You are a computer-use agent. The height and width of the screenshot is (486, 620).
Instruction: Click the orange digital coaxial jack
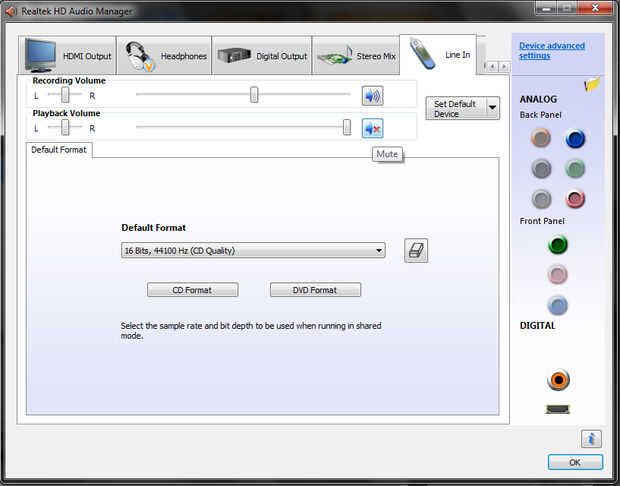(x=558, y=380)
